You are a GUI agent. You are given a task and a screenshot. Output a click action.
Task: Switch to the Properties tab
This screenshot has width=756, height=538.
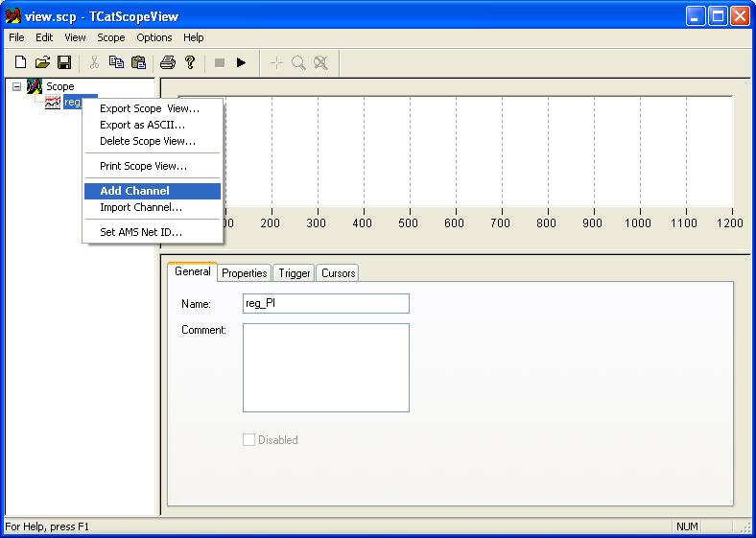coord(245,273)
